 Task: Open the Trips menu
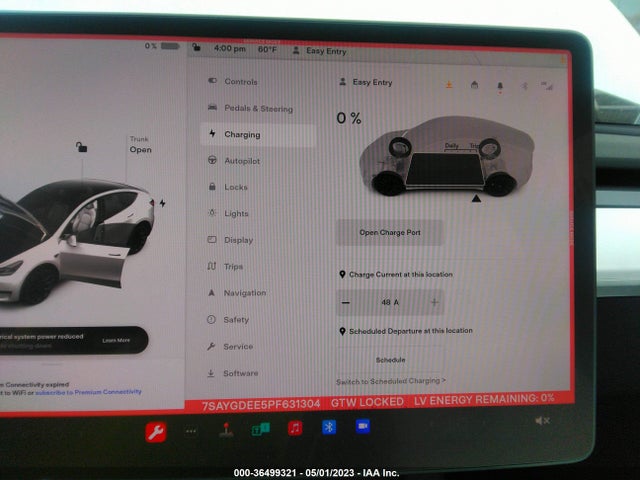(225, 266)
